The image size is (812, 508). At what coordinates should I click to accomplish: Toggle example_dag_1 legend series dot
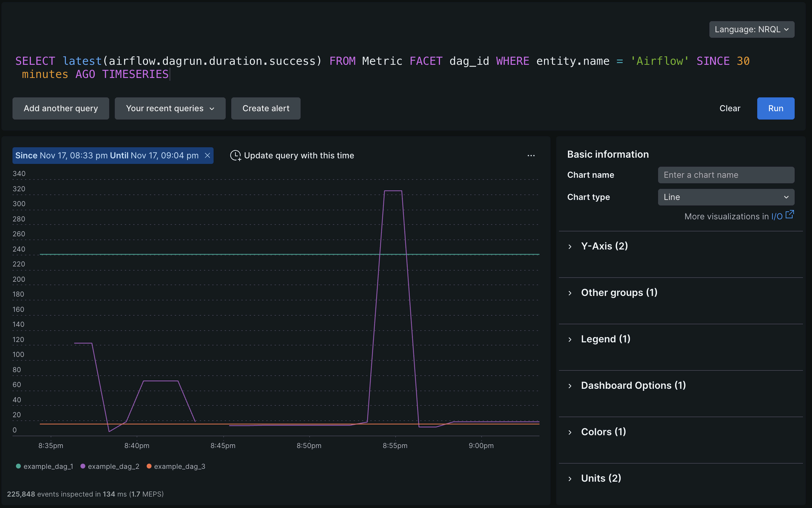point(18,466)
